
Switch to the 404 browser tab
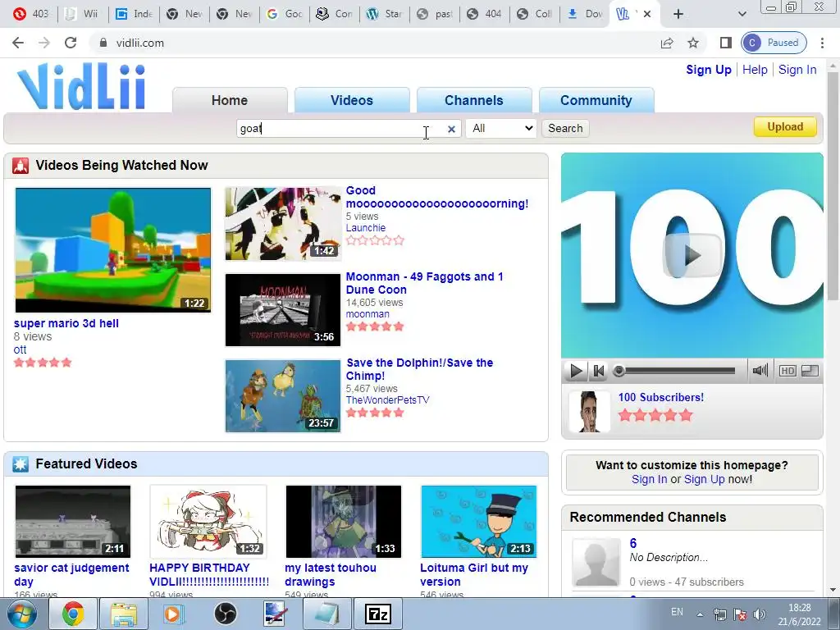pos(484,14)
